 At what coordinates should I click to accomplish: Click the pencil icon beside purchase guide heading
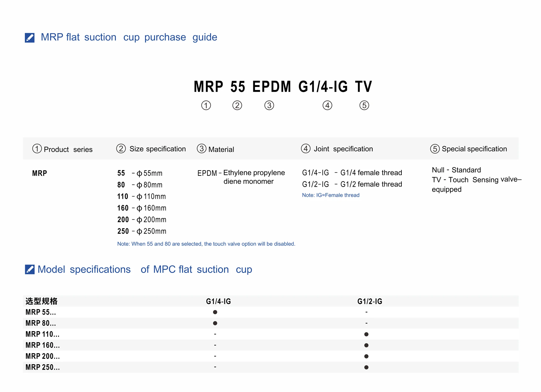click(30, 38)
